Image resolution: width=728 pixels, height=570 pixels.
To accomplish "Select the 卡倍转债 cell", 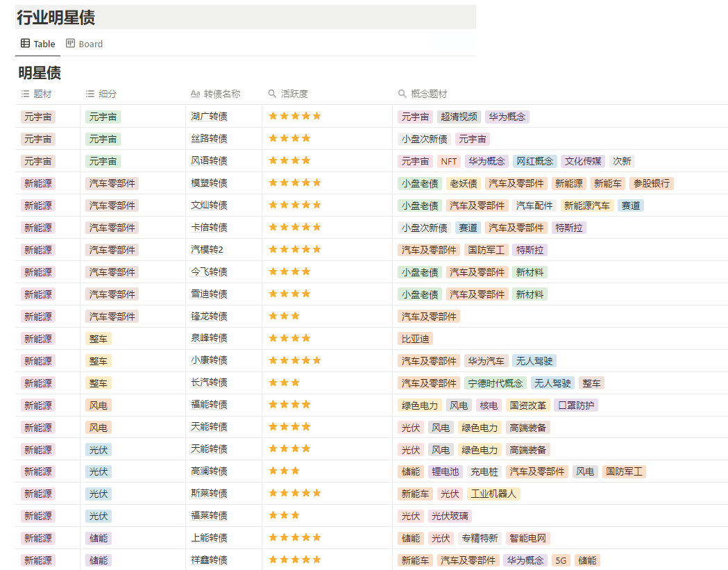I will 224,228.
